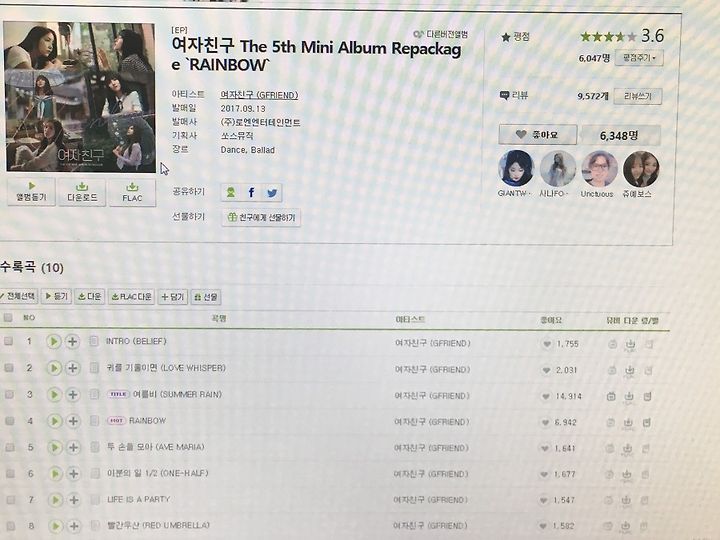
Task: Play track 1 INTRO (BELIEF)
Action: (54, 341)
